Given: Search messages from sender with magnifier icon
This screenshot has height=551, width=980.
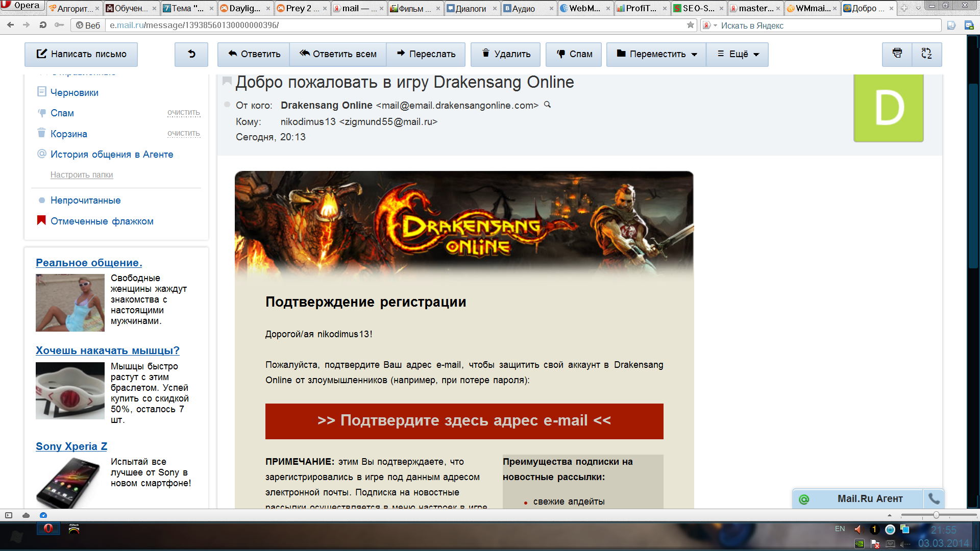Looking at the screenshot, I should (x=548, y=105).
